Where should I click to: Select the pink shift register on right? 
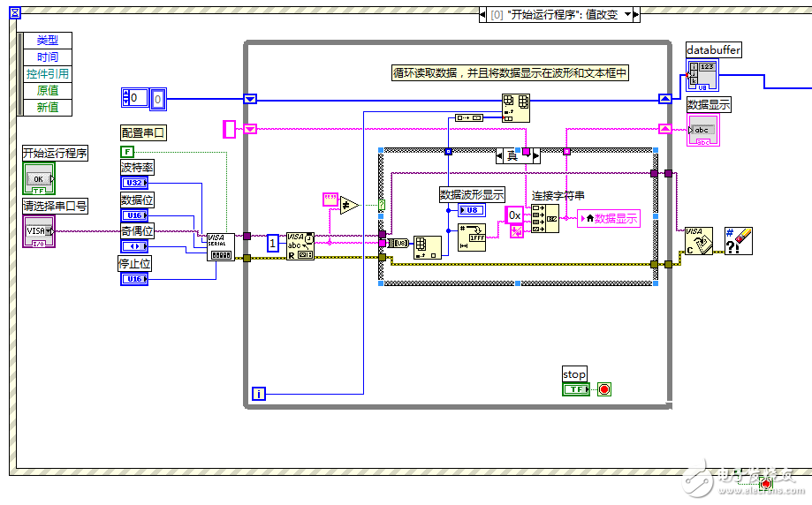pyautogui.click(x=665, y=129)
